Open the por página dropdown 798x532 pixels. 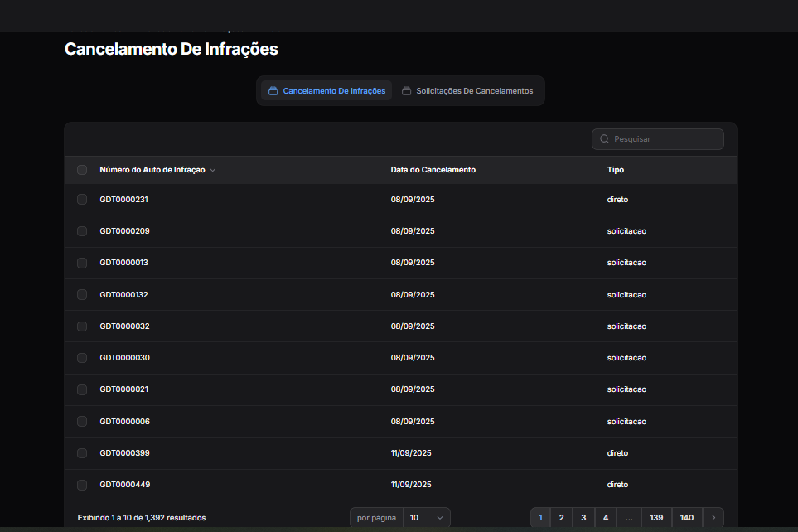[x=427, y=518]
